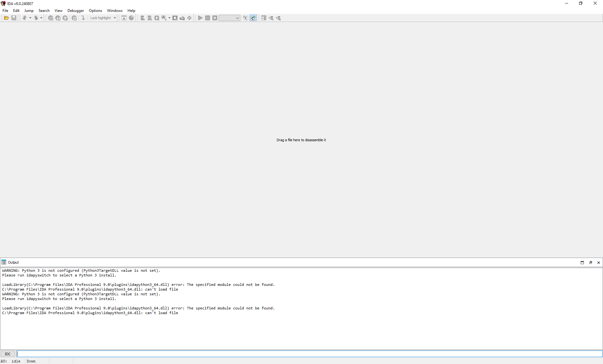Viewport: 603px width, 364px height.
Task: Close the Output panel
Action: [599, 262]
